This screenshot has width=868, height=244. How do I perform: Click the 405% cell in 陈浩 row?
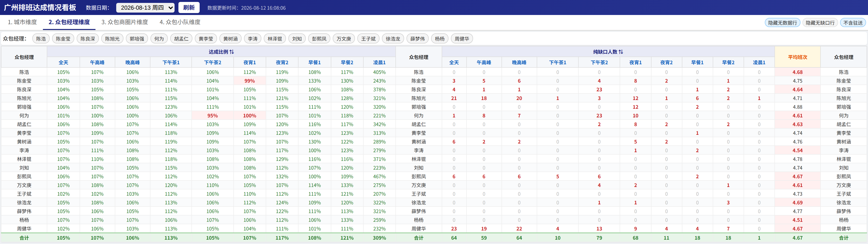[380, 72]
